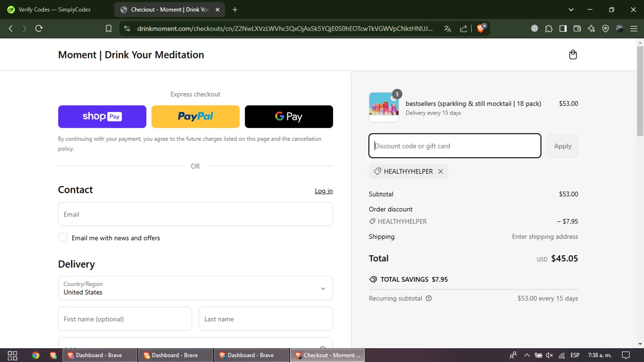View site information icon in address bar
Screen dimensions: 644x362
pyautogui.click(x=127, y=28)
